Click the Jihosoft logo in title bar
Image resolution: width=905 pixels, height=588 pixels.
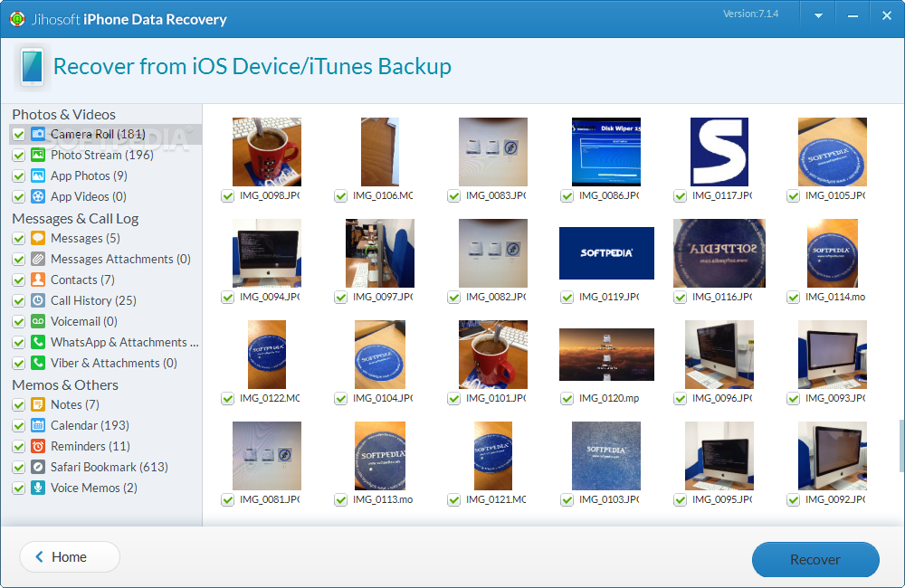pos(17,19)
